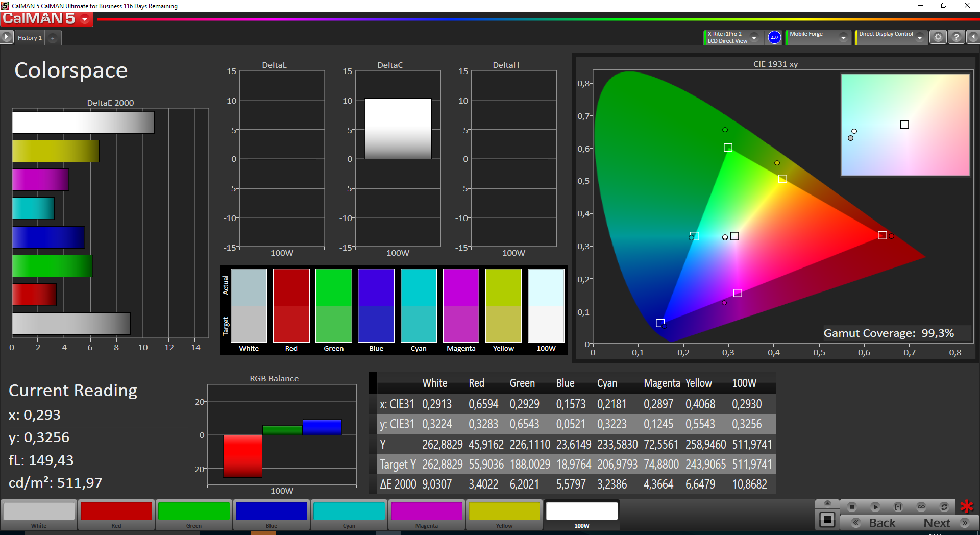Click the red RGB Balance bar

(x=242, y=456)
